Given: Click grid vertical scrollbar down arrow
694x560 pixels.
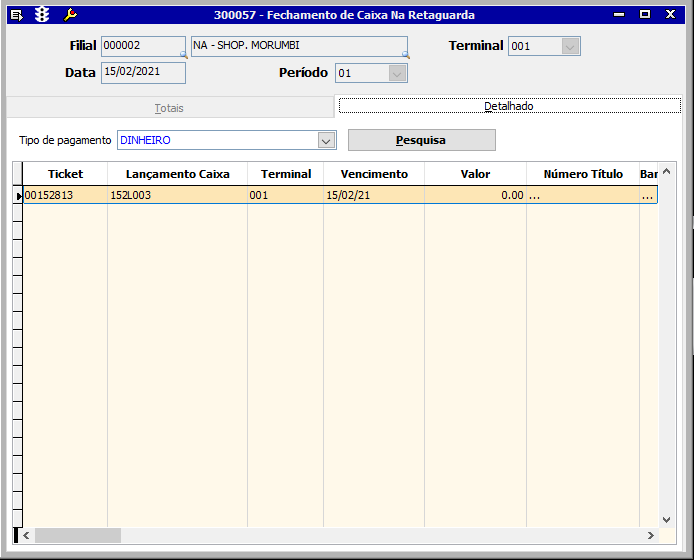Looking at the screenshot, I should [x=667, y=519].
